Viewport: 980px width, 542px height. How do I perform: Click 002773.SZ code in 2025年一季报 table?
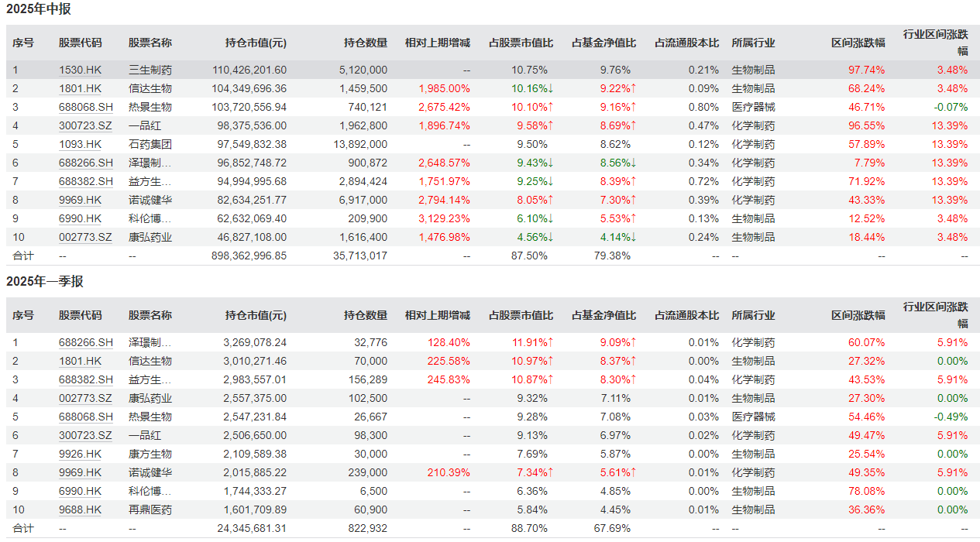coord(86,398)
